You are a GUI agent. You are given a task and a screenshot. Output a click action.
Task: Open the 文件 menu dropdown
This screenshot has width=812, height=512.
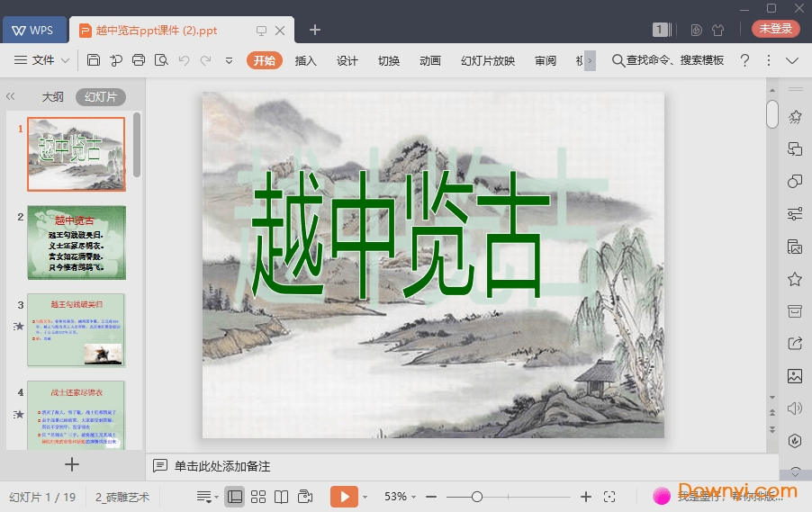tap(42, 60)
